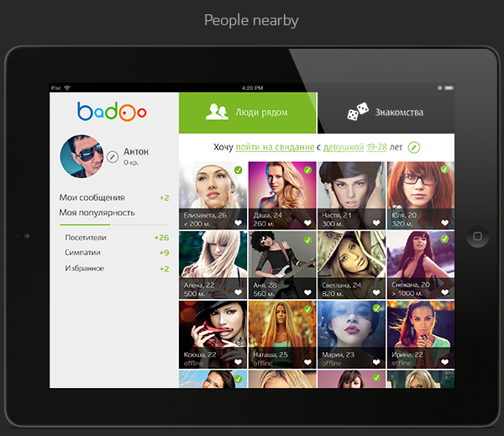
Task: Like Ксюша, 22 with heart icon
Action: point(239,362)
